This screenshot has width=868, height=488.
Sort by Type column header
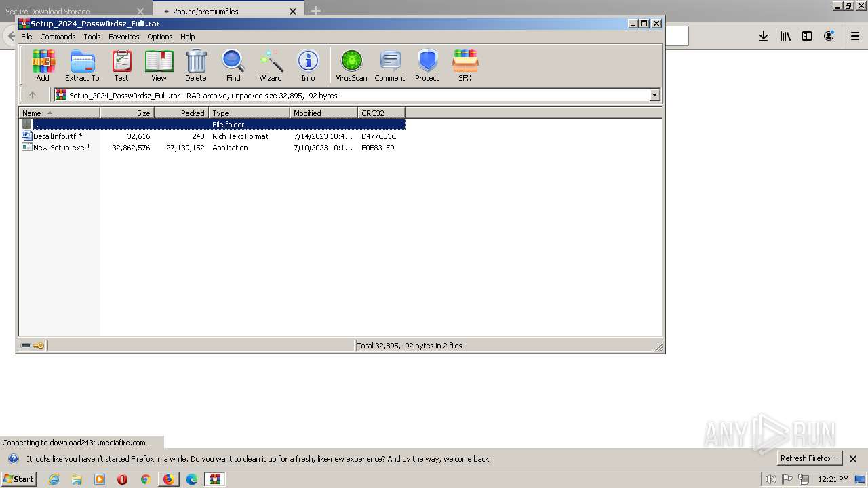[249, 113]
